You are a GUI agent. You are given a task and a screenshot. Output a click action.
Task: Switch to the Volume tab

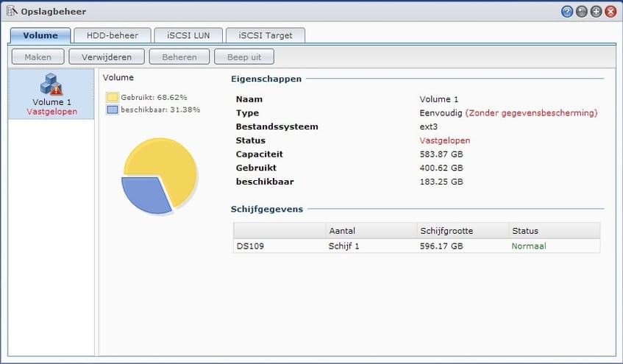click(40, 35)
